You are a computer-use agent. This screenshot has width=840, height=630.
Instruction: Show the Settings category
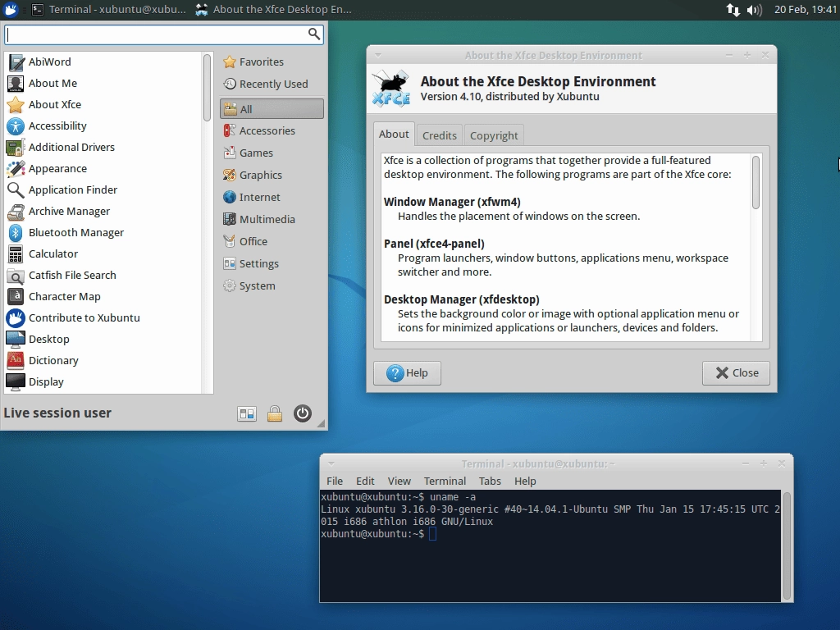tap(272, 263)
